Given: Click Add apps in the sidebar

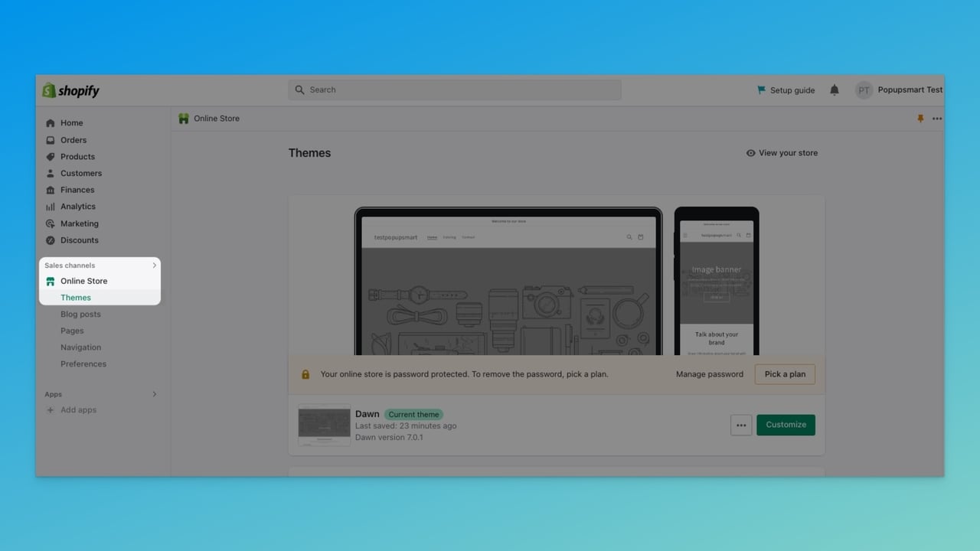Looking at the screenshot, I should (x=78, y=409).
